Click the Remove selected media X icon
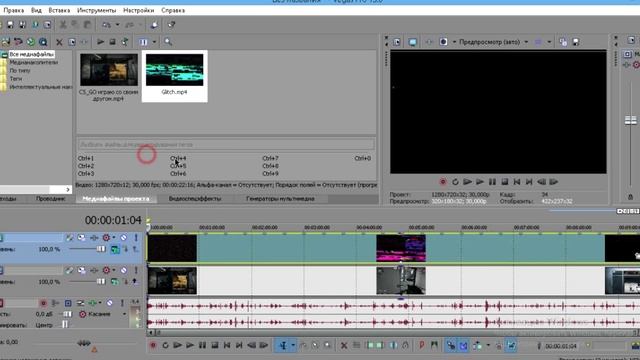This screenshot has height=360, width=640. click(x=59, y=42)
